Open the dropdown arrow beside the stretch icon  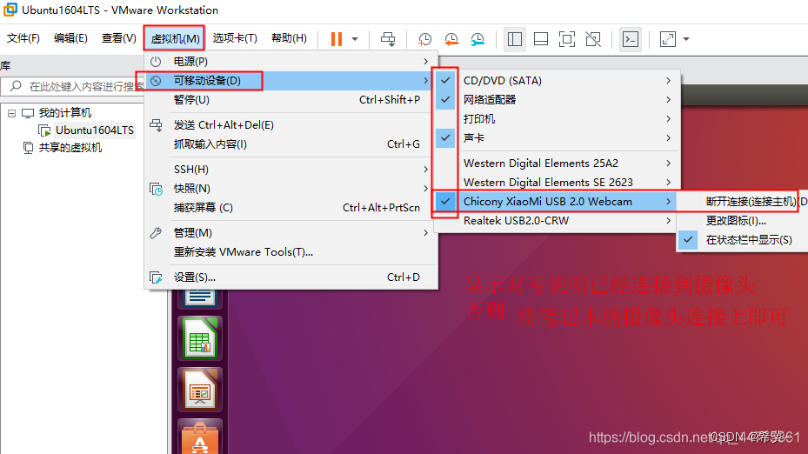[x=686, y=39]
